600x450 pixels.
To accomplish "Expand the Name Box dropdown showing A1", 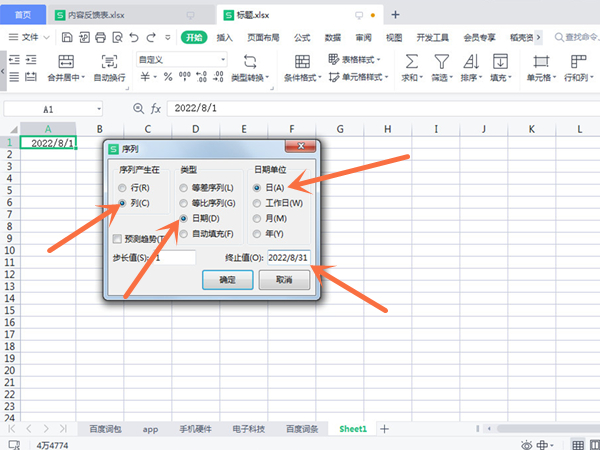I will point(98,108).
